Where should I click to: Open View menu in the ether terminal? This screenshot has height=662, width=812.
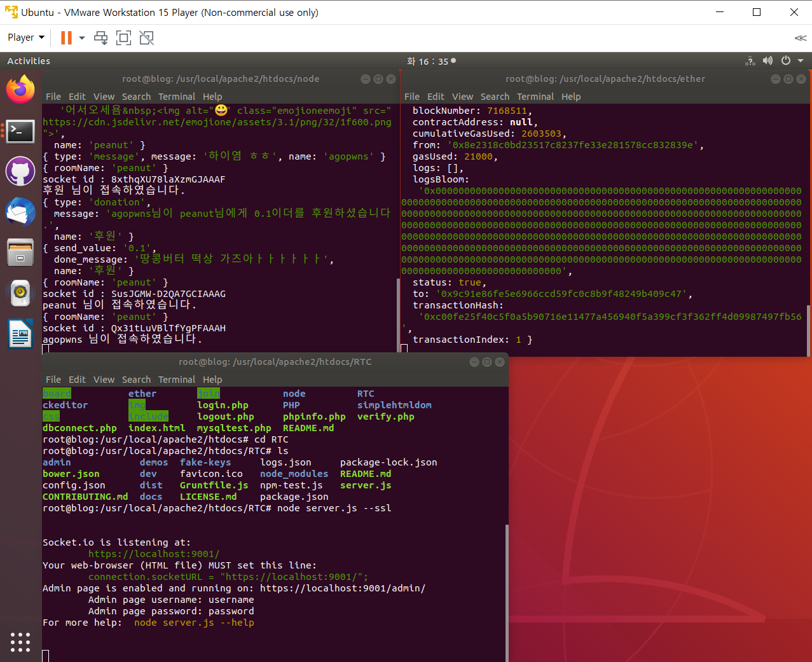(462, 97)
